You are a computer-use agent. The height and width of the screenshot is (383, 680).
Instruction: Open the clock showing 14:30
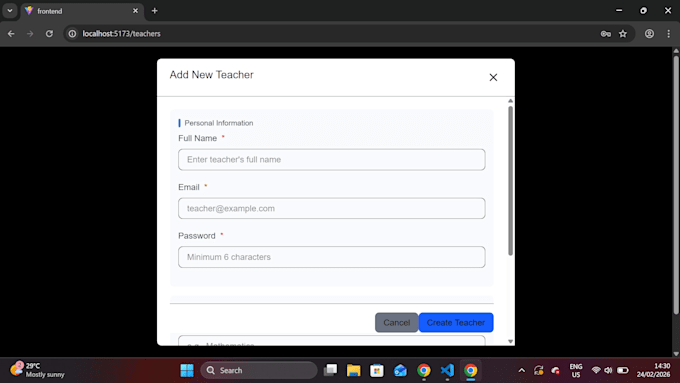point(654,370)
